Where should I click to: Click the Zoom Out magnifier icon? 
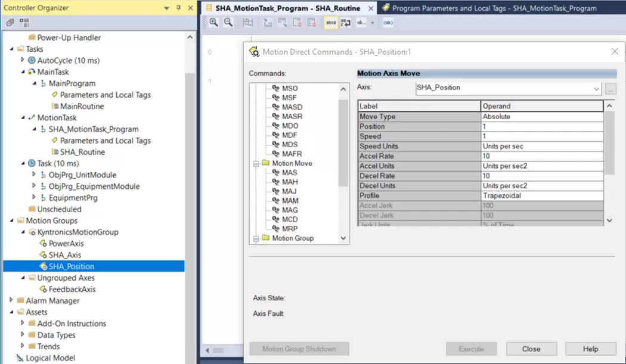(228, 23)
